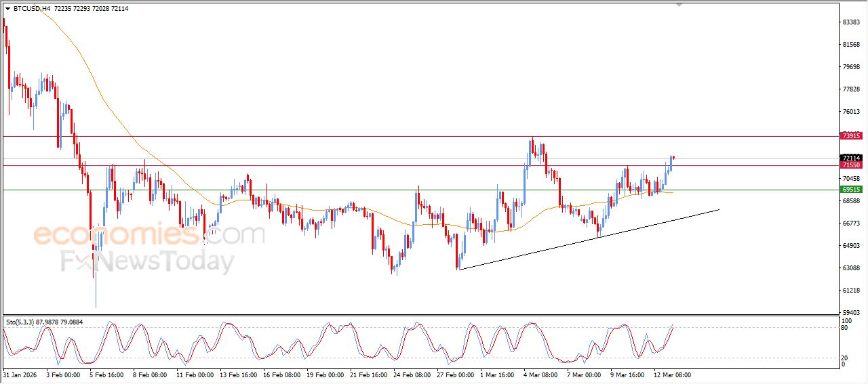Viewport: 868px width, 384px height.
Task: Click the 20 level on stochastic scale
Action: point(844,358)
